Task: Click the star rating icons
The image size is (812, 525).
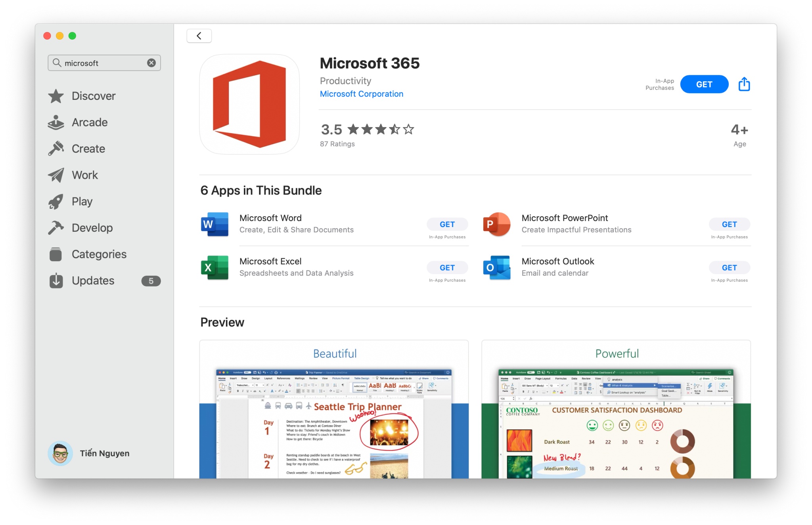Action: pyautogui.click(x=381, y=130)
